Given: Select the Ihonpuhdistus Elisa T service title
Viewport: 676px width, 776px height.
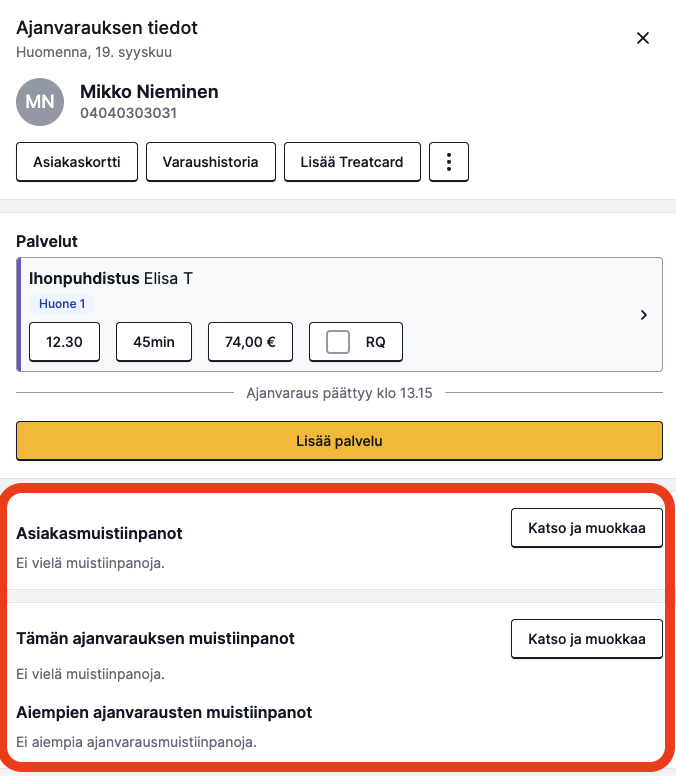Looking at the screenshot, I should click(111, 279).
